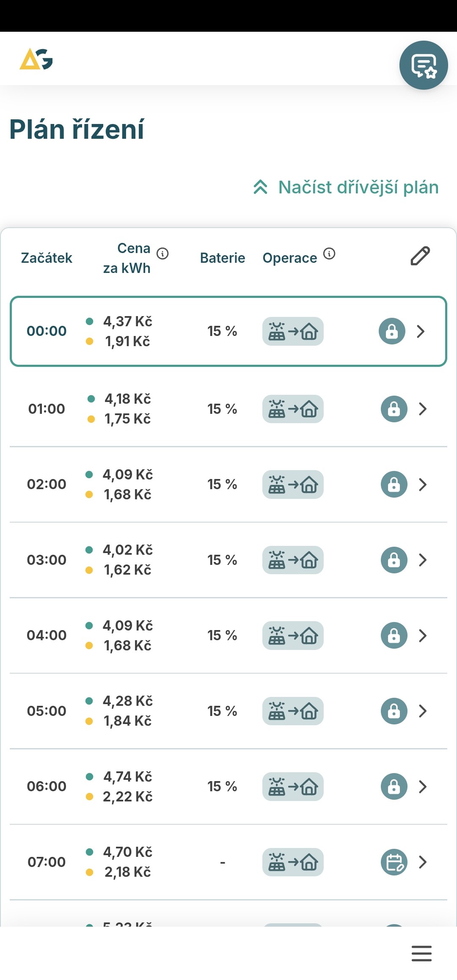The width and height of the screenshot is (457, 980).
Task: Select the 00:00 time label
Action: point(47,331)
